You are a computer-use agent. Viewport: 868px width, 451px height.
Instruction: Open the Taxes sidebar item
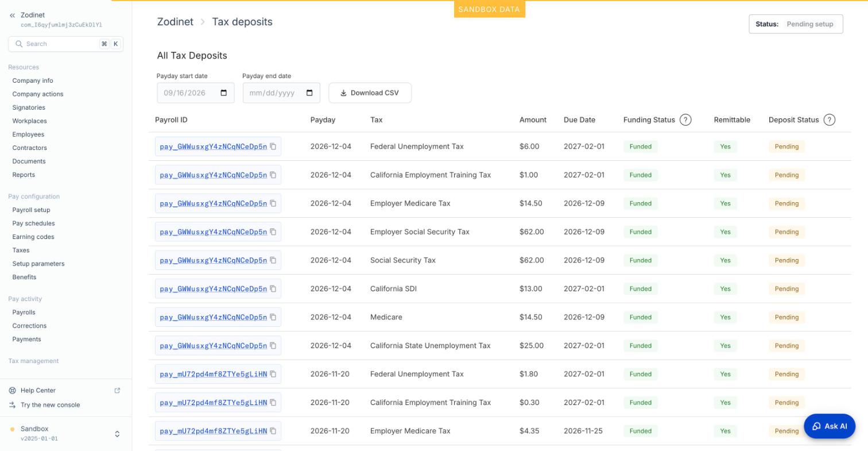[21, 250]
